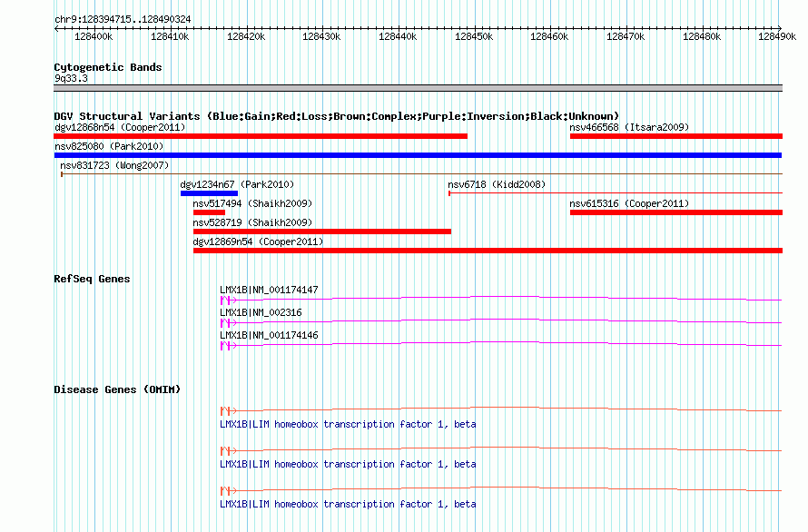Open the nsv615316 (Cooper2011) label
The image size is (808, 532).
click(629, 203)
